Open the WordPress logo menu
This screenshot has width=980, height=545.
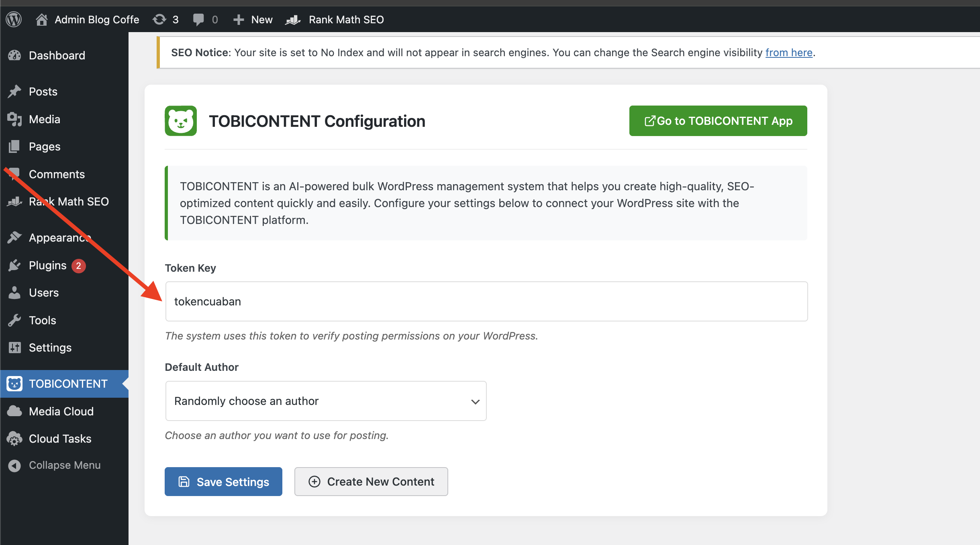14,19
